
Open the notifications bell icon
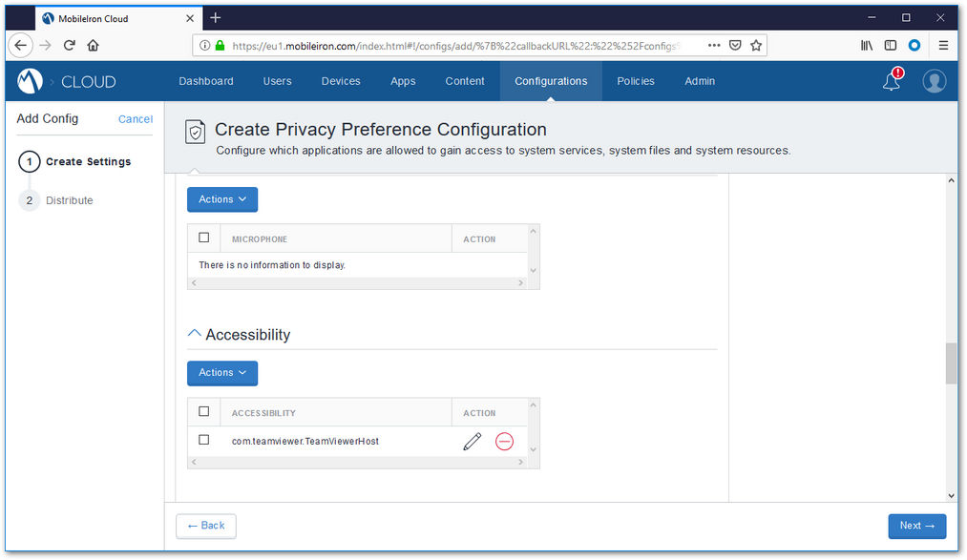[893, 81]
